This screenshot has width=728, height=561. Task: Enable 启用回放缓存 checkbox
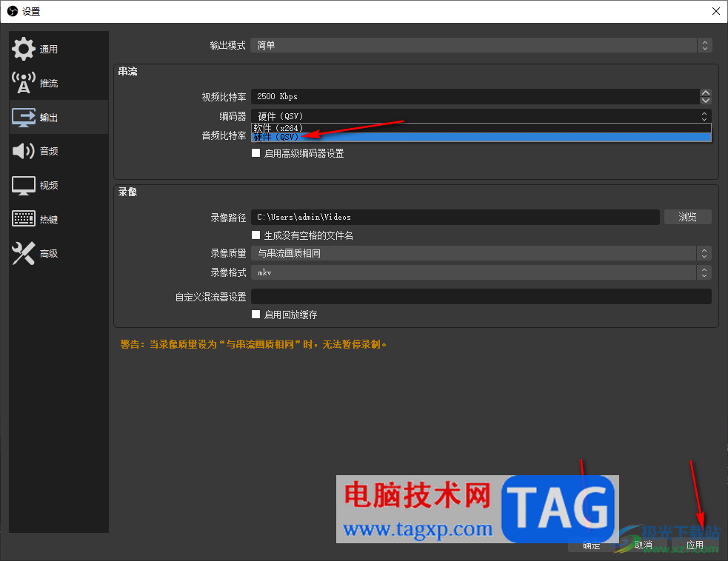click(x=256, y=315)
